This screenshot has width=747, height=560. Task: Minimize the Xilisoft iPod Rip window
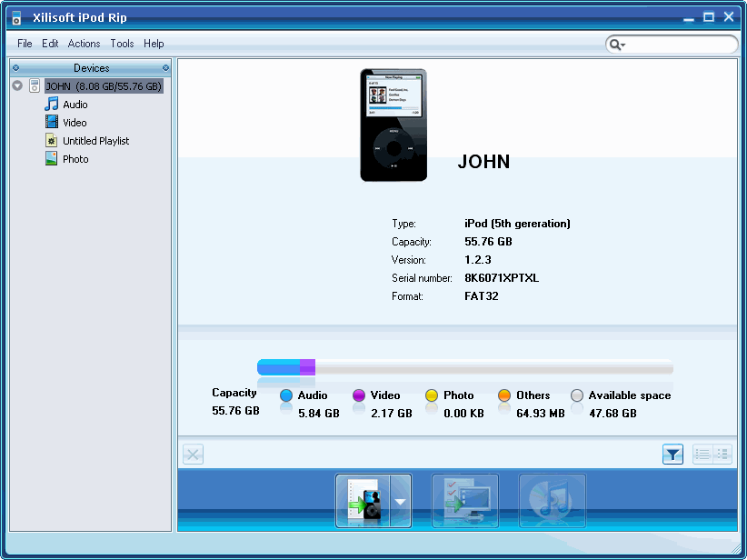(689, 18)
